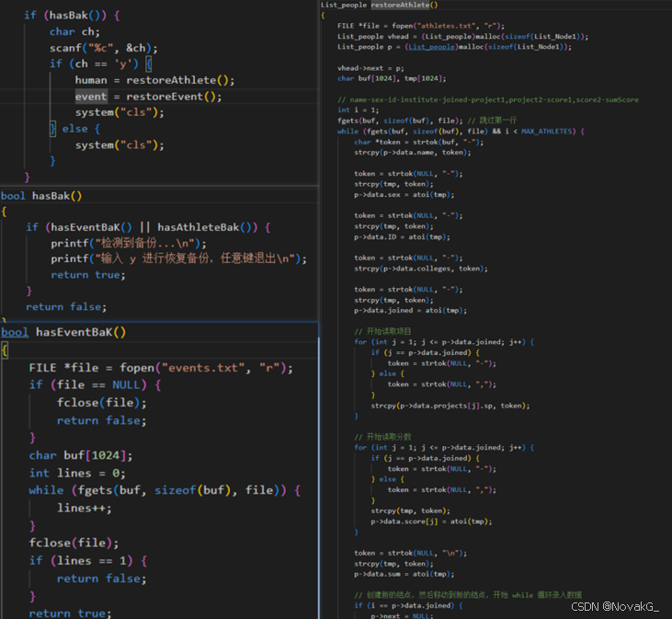Click the 'p->data.sum = atoi(tmp);' line
The image size is (672, 619).
click(x=404, y=574)
